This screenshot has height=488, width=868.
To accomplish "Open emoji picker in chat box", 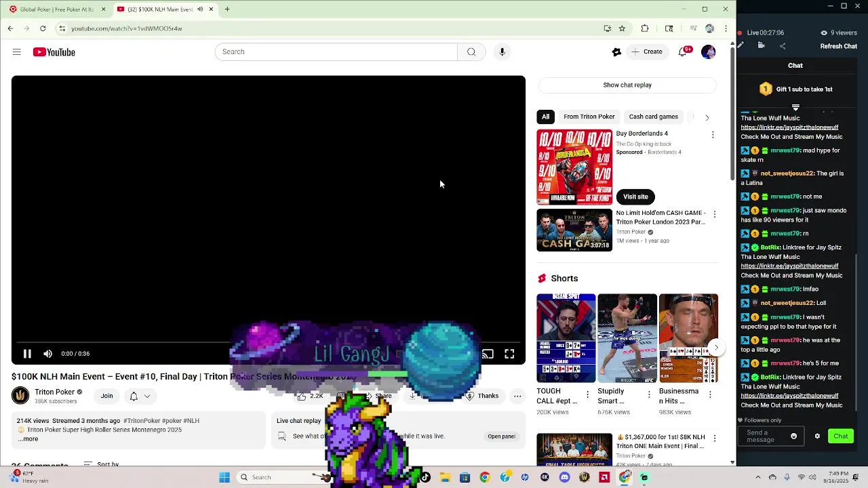I will (794, 436).
